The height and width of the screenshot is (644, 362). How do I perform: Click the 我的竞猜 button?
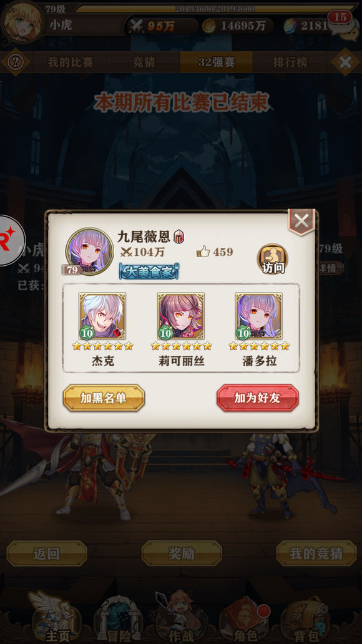click(316, 554)
